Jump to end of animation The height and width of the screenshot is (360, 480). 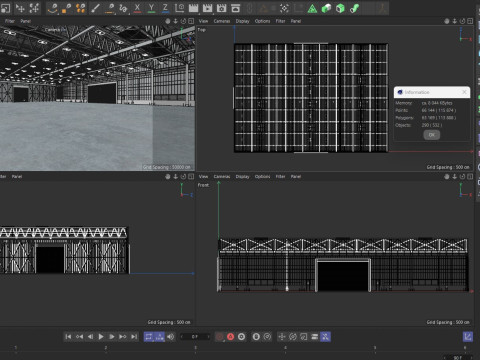[134, 337]
